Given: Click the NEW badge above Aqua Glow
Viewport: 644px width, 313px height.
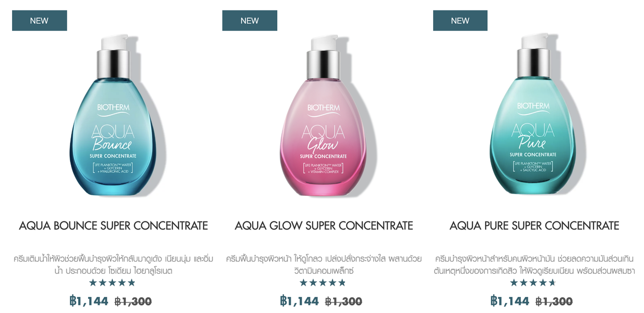Looking at the screenshot, I should point(250,21).
